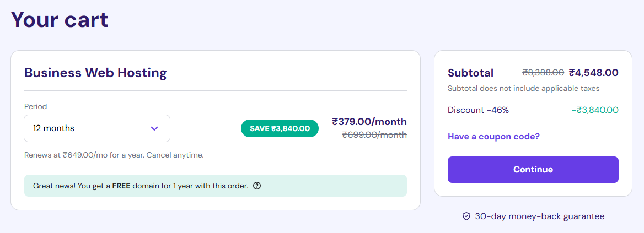The image size is (644, 233).
Task: Select the ₹379.00/month price text
Action: 369,122
